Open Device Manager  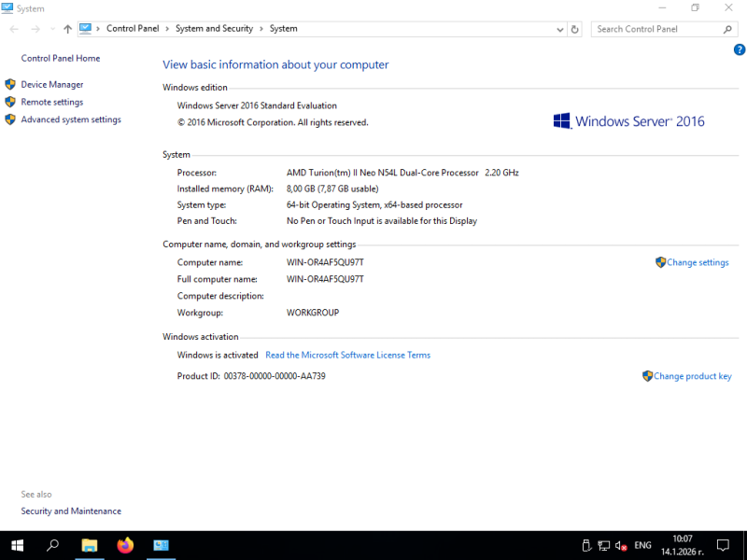click(52, 85)
